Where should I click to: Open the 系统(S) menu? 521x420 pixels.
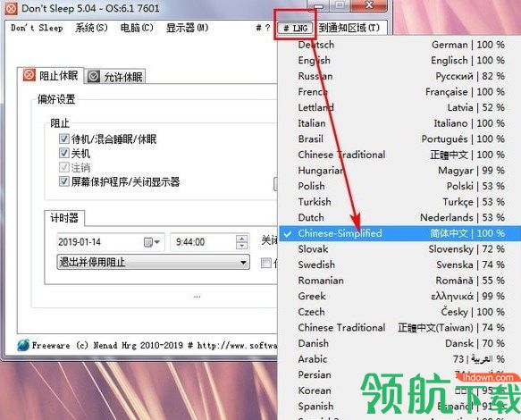[91, 28]
